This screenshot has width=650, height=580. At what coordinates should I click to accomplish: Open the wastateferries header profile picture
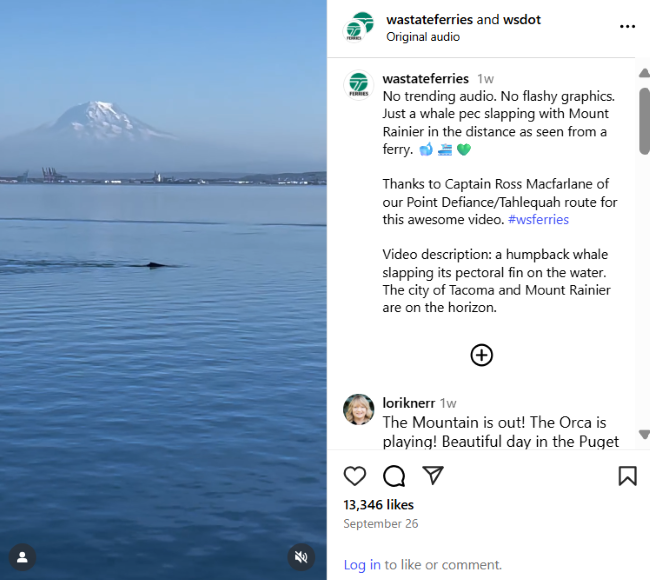pos(360,27)
